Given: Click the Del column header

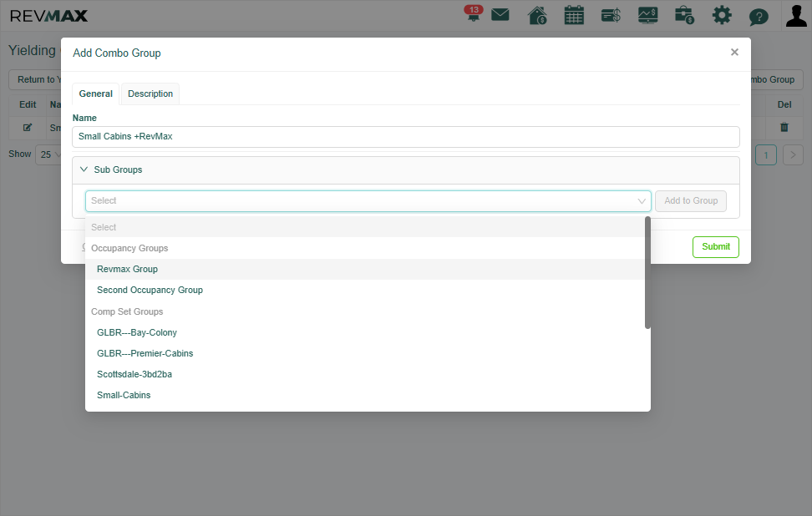Looking at the screenshot, I should 784,104.
